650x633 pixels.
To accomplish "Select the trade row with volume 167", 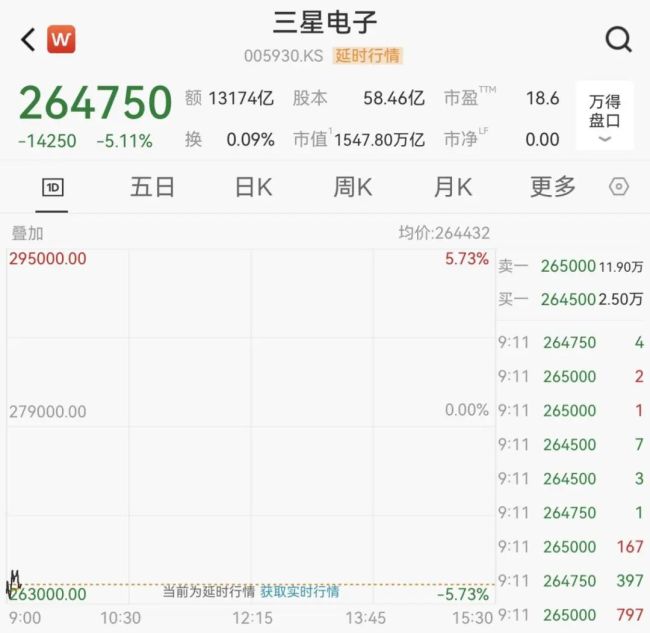I will pos(570,547).
